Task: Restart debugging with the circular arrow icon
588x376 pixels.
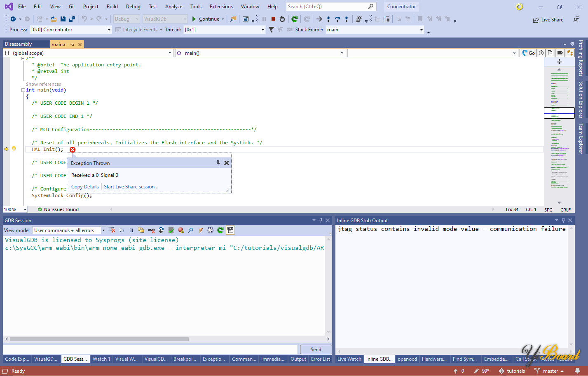Action: pyautogui.click(x=282, y=19)
